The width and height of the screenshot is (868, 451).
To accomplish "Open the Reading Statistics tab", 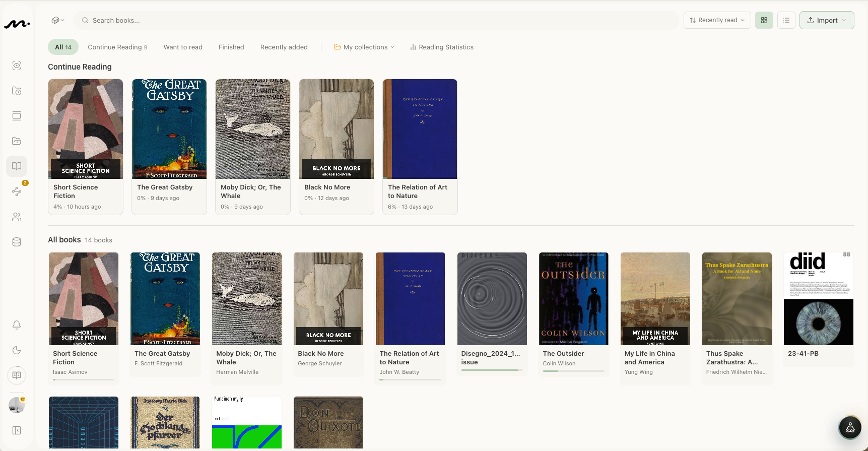I will coord(442,47).
